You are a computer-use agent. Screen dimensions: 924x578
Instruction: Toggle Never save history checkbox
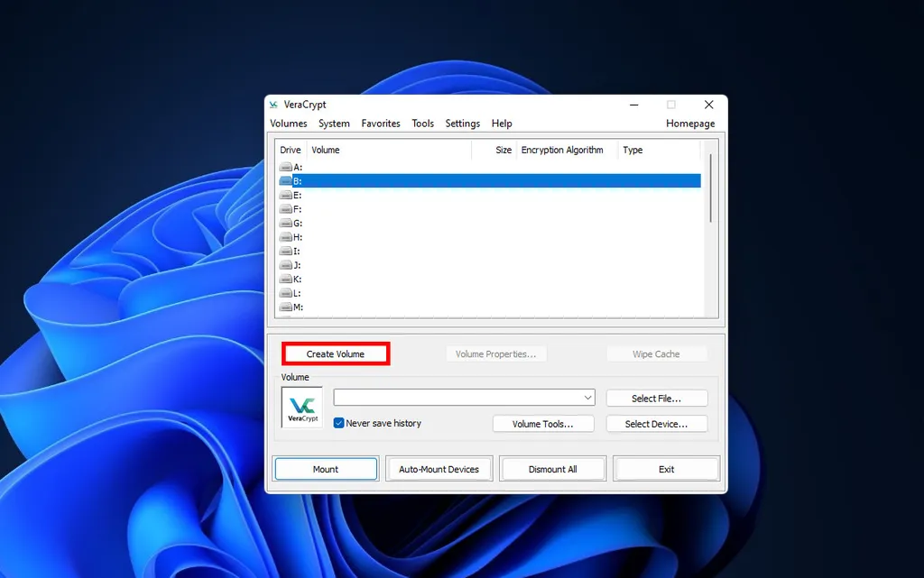click(x=339, y=423)
